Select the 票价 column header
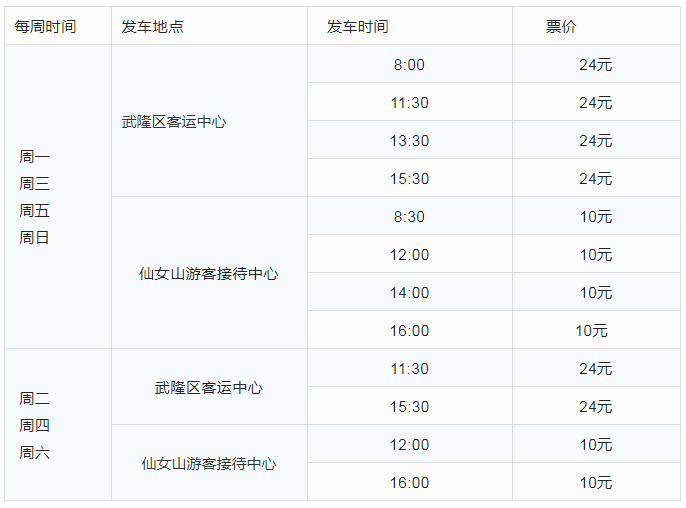The image size is (686, 508). click(x=561, y=26)
